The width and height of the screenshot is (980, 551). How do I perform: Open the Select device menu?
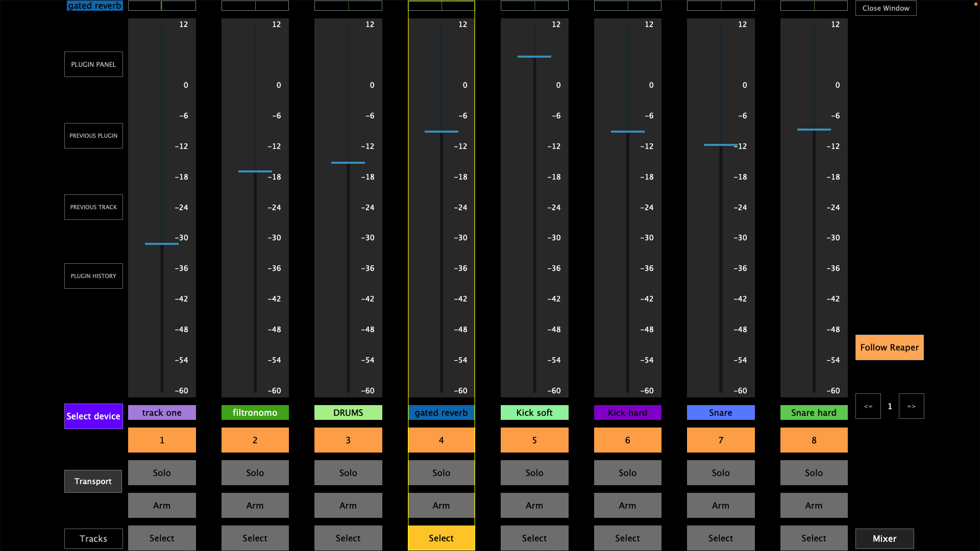point(93,416)
